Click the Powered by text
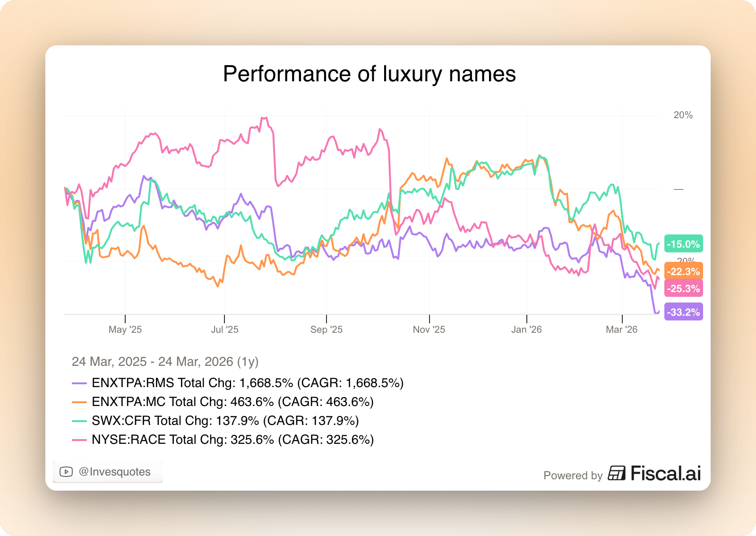This screenshot has height=536, width=756. [573, 475]
